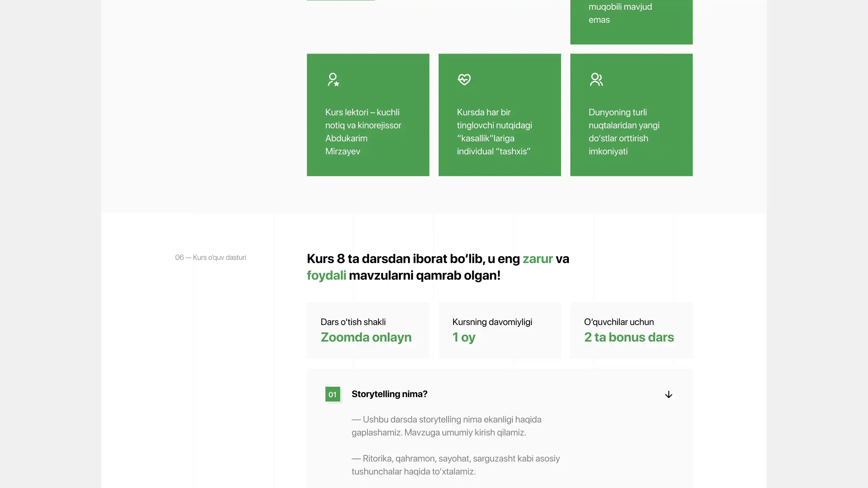This screenshot has height=488, width=868.
Task: Collapse lesson with the down arrow icon
Action: click(x=668, y=394)
